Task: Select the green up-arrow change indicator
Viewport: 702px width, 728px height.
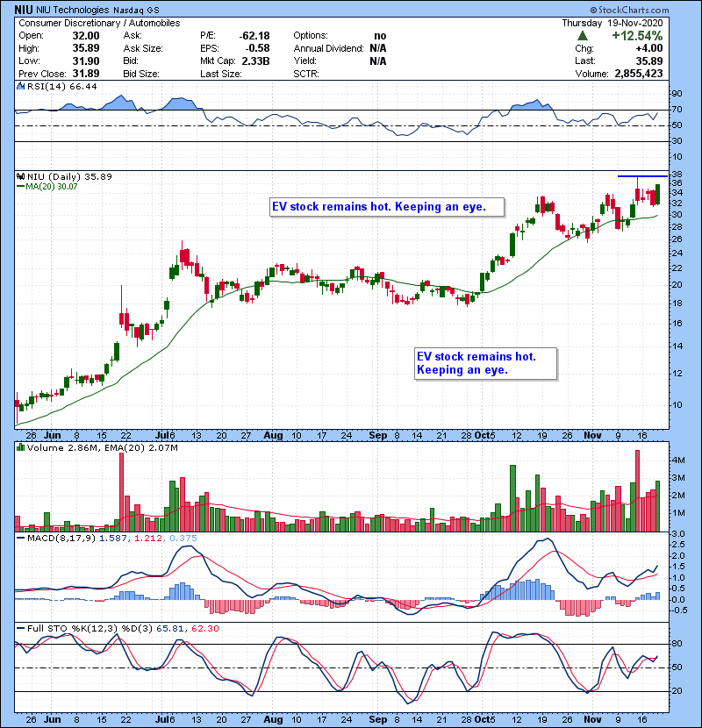Action: [583, 36]
